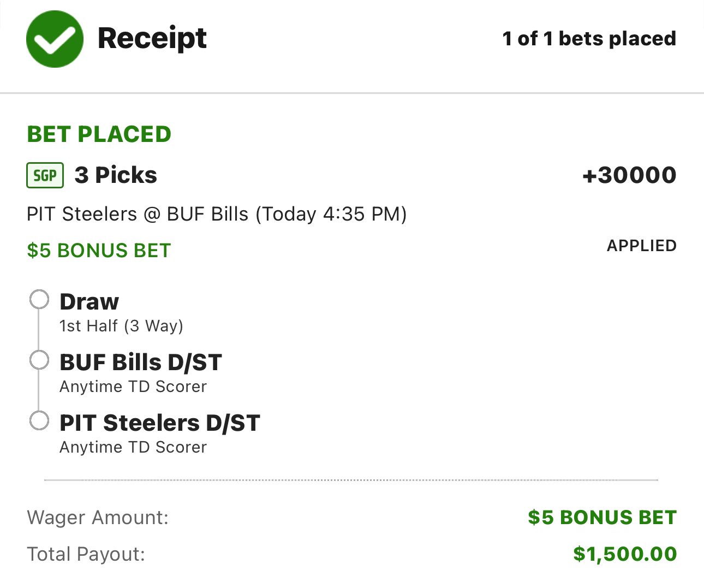Select the Draw pick name

coord(89,302)
